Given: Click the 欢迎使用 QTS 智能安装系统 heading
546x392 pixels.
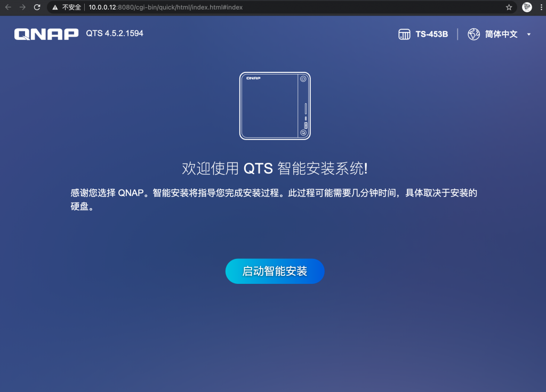Looking at the screenshot, I should pyautogui.click(x=275, y=169).
